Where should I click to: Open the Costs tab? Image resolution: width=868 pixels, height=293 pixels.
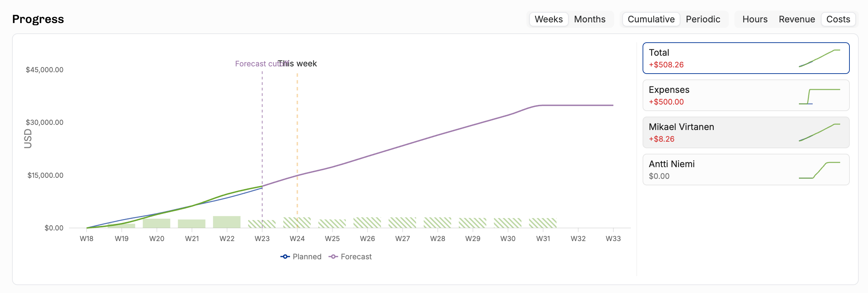coord(838,19)
